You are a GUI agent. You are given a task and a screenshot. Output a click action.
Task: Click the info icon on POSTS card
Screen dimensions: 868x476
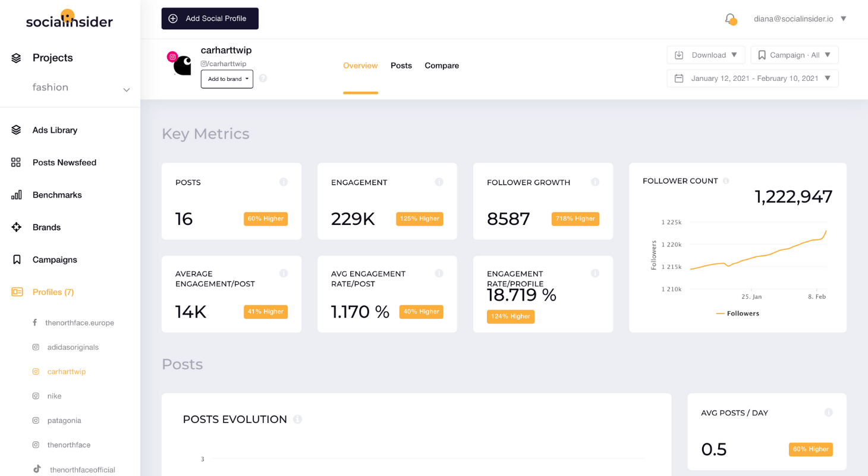pyautogui.click(x=284, y=182)
